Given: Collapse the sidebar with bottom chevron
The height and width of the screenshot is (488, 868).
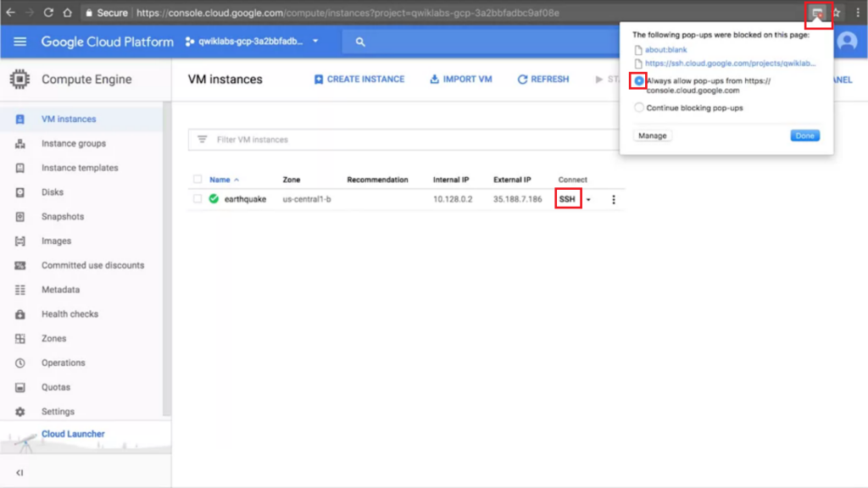Looking at the screenshot, I should point(20,473).
